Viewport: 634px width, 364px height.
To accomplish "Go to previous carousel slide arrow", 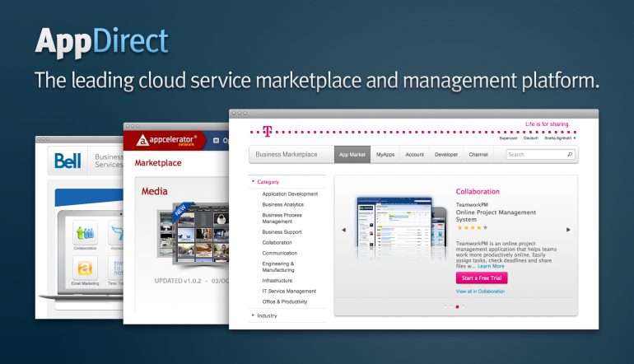I will pyautogui.click(x=343, y=230).
